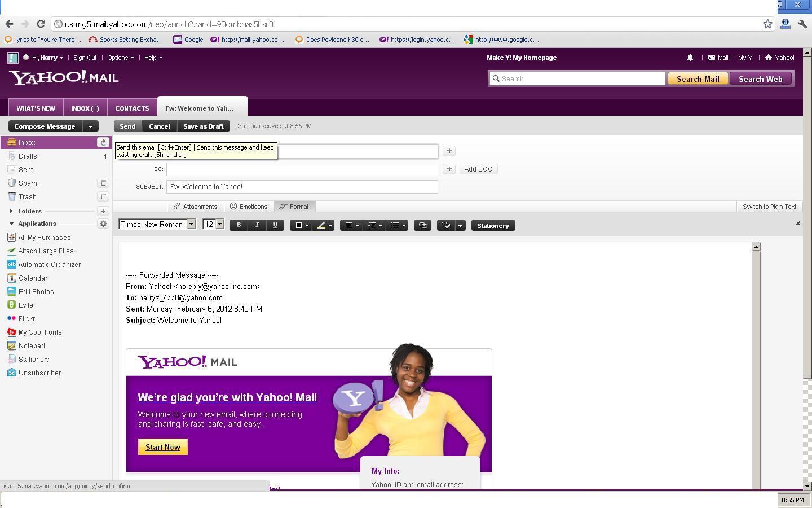Bookmark this page with the star icon
This screenshot has height=508, width=812.
tap(767, 24)
